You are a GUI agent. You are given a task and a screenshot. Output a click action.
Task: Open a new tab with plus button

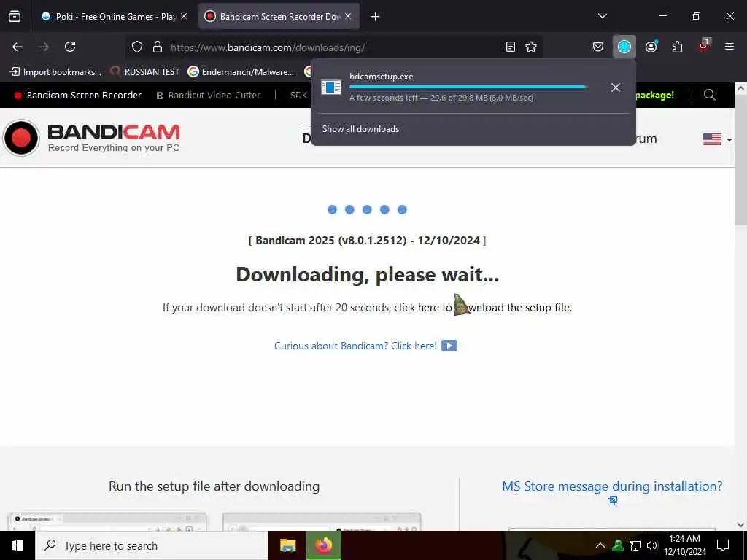(x=375, y=17)
